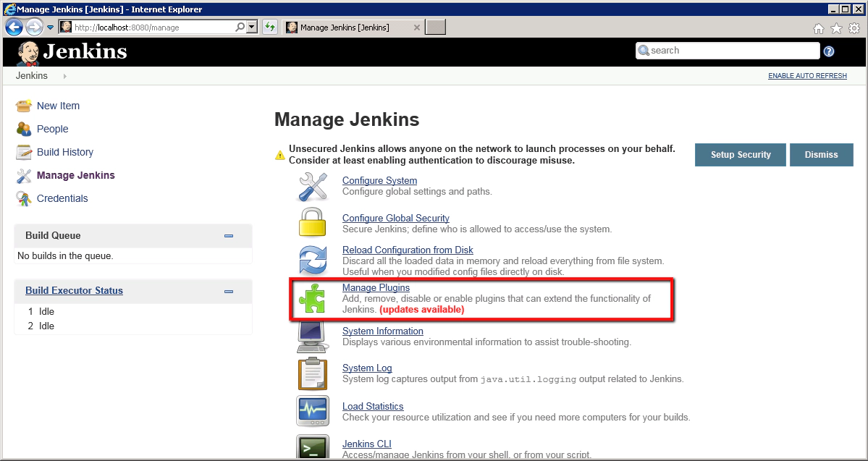Click the Jenkins breadcrumb link
Viewport: 868px width, 461px height.
[x=31, y=75]
